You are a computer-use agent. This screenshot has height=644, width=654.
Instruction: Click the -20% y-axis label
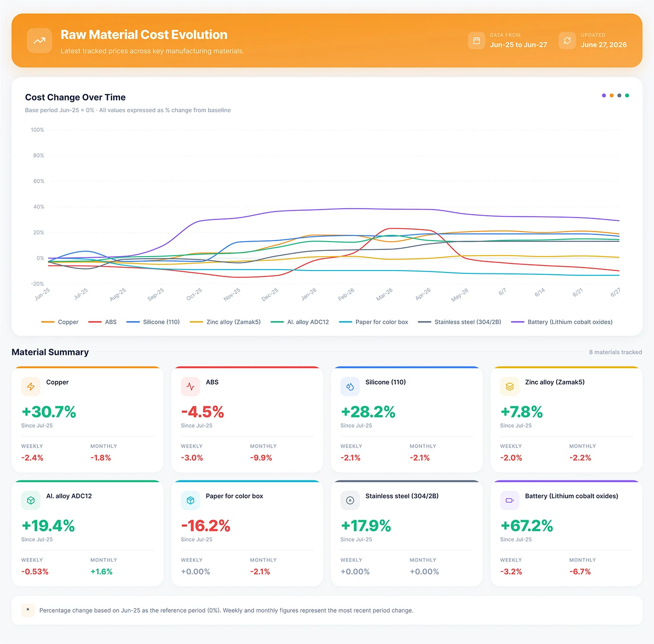[x=37, y=284]
